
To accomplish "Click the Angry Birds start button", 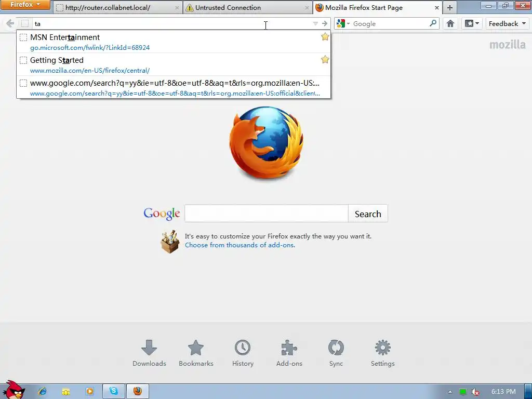I will click(x=14, y=390).
